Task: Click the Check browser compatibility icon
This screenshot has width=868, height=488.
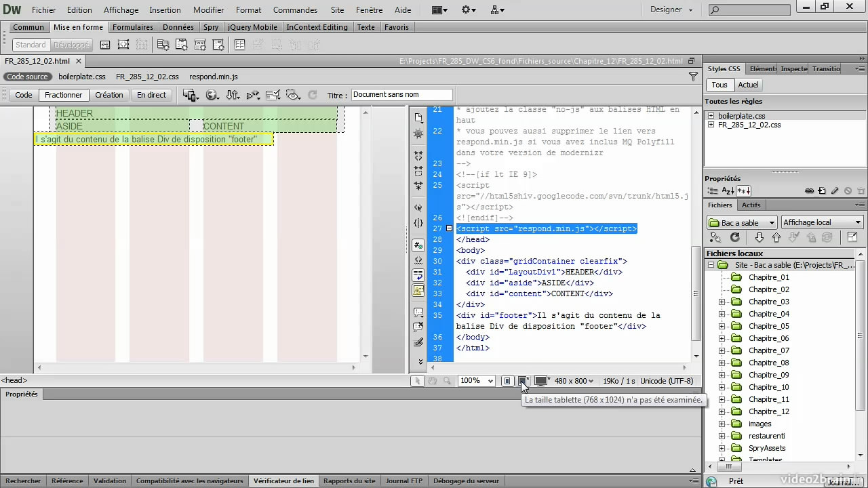Action: coord(273,95)
